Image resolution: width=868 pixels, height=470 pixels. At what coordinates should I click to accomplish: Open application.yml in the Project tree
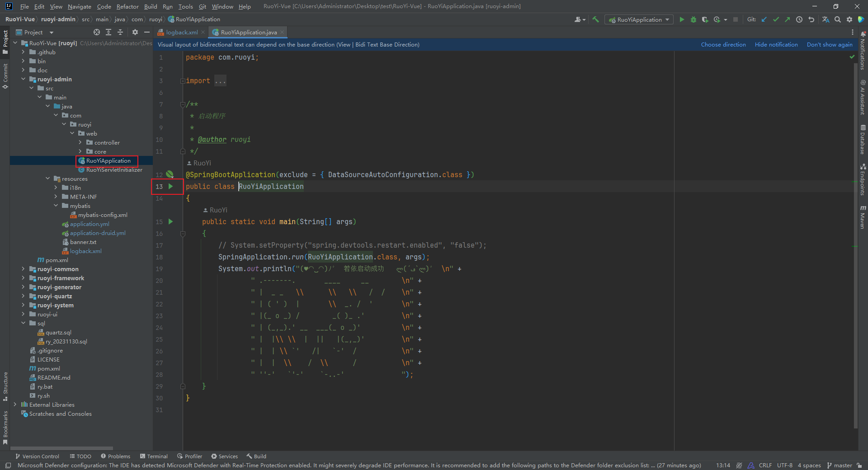[90, 224]
